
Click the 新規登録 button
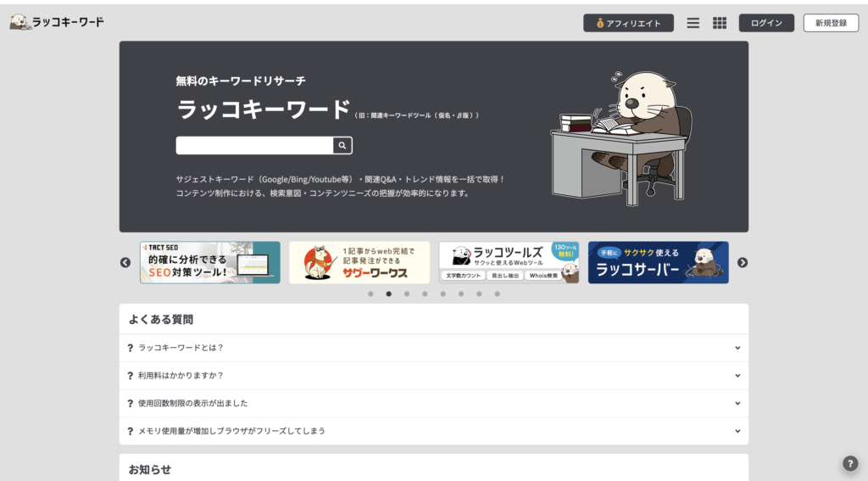(x=831, y=23)
